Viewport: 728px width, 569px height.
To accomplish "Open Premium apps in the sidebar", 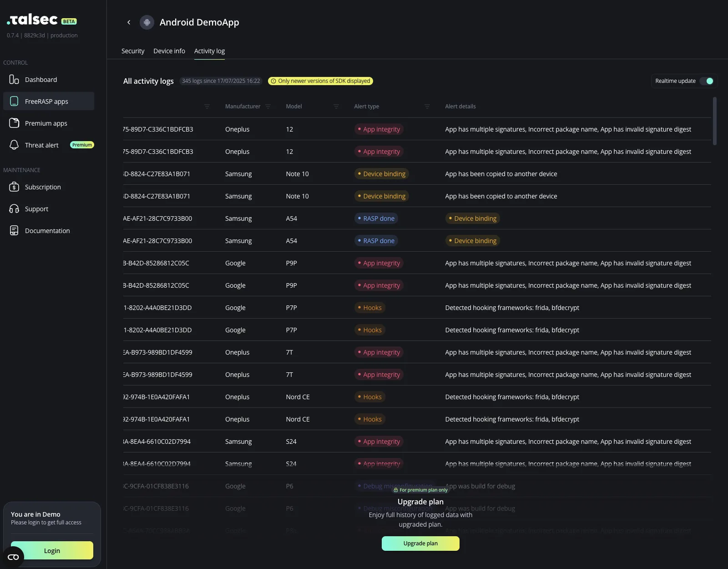I will 49,123.
